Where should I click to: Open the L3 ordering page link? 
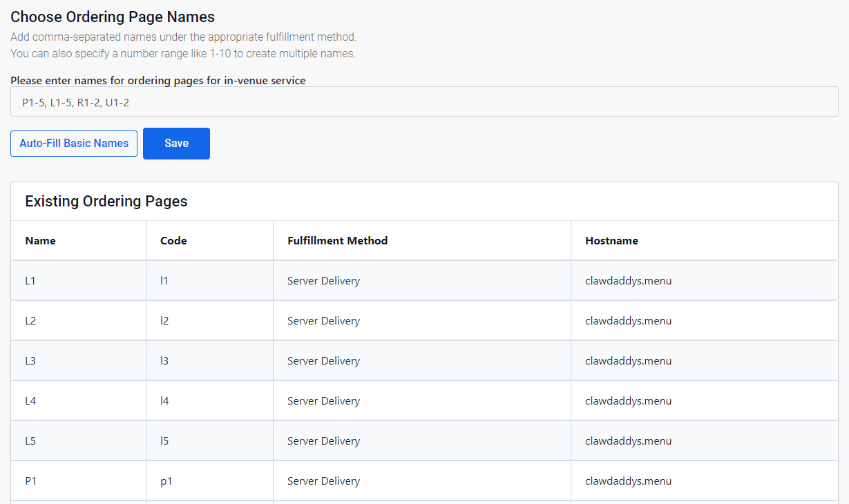point(30,360)
